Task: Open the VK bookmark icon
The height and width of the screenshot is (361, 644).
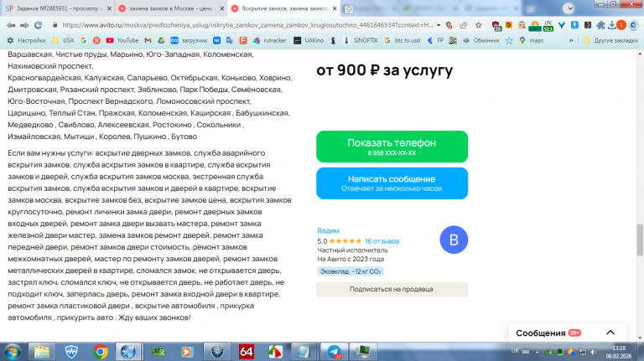Action: click(216, 40)
